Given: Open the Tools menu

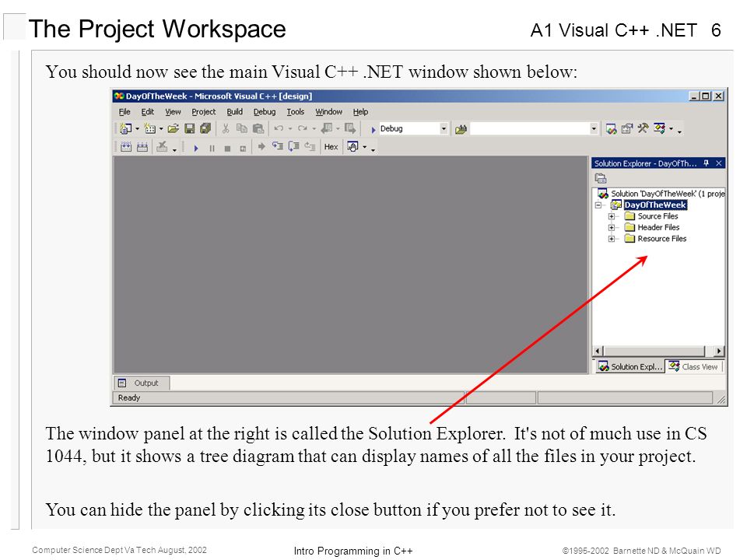Looking at the screenshot, I should (296, 112).
